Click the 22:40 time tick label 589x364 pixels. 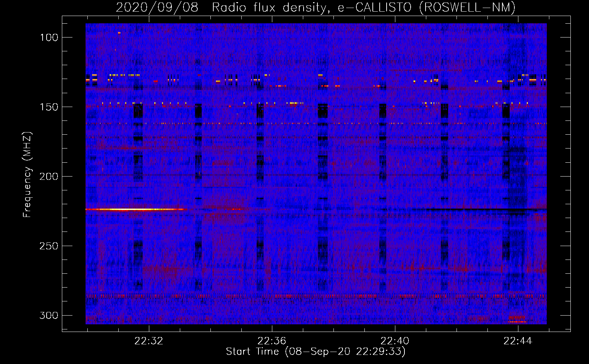click(x=395, y=341)
